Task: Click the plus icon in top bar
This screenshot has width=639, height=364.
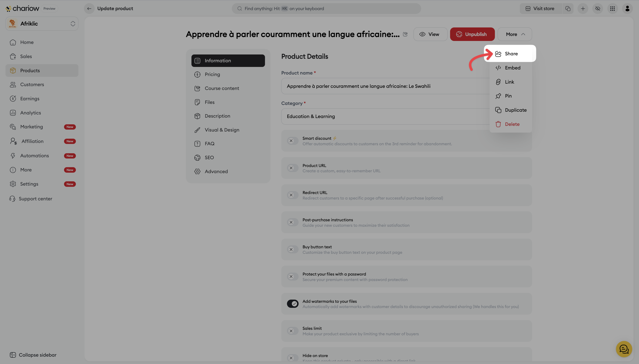Action: (583, 8)
